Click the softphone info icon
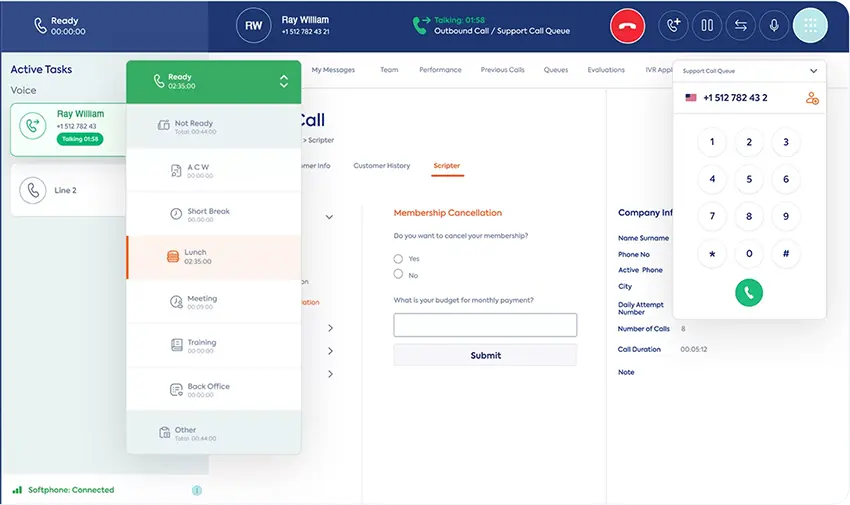The width and height of the screenshot is (850, 505). (x=197, y=490)
